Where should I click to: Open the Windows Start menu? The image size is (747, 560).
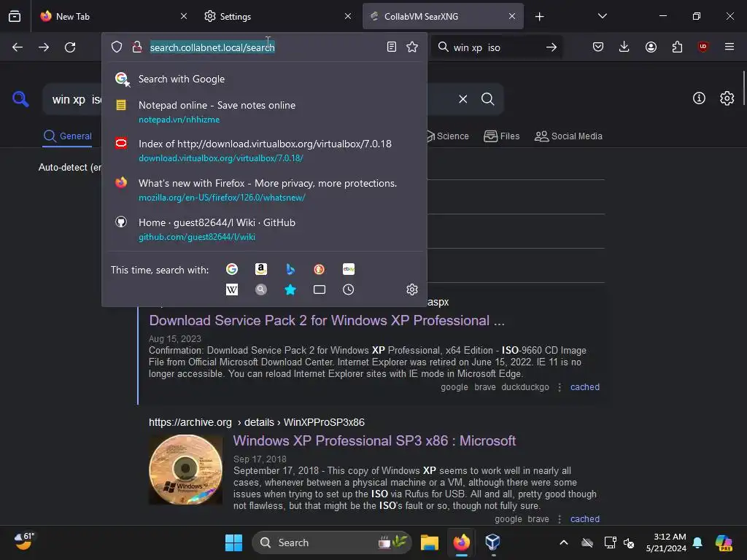(233, 542)
